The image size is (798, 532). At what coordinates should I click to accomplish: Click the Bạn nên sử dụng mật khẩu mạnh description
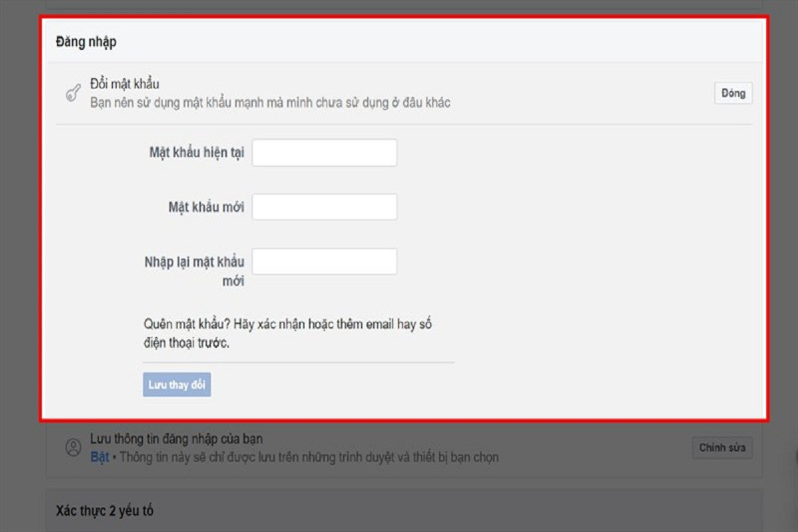pos(271,103)
